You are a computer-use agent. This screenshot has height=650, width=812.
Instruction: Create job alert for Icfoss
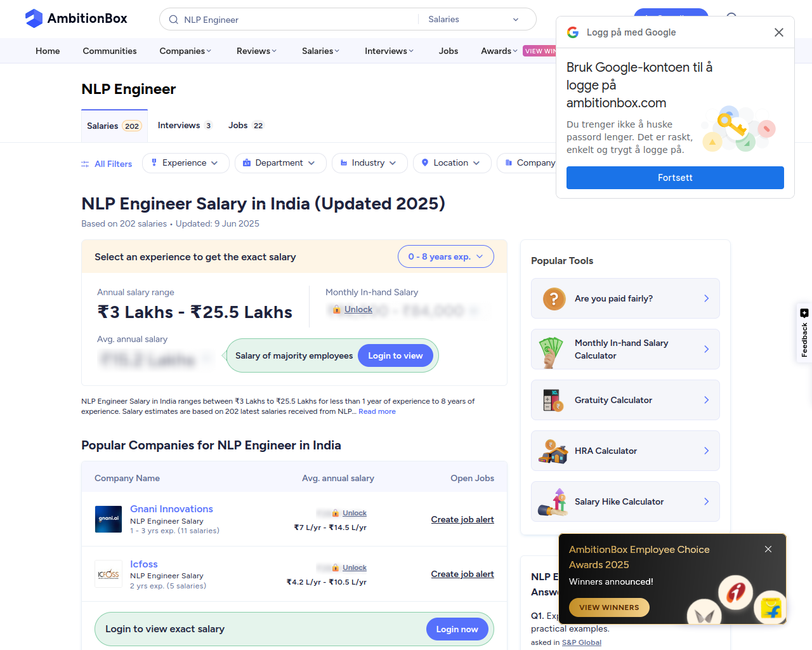(x=462, y=574)
